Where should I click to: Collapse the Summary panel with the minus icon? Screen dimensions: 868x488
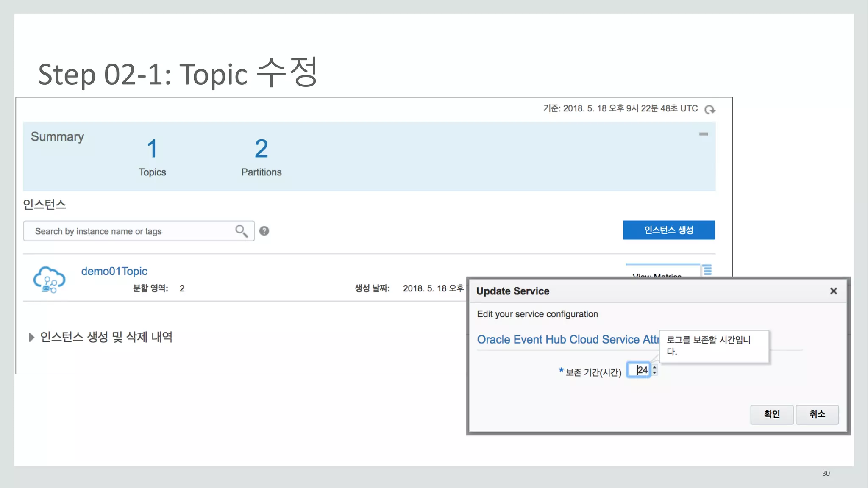coord(704,134)
